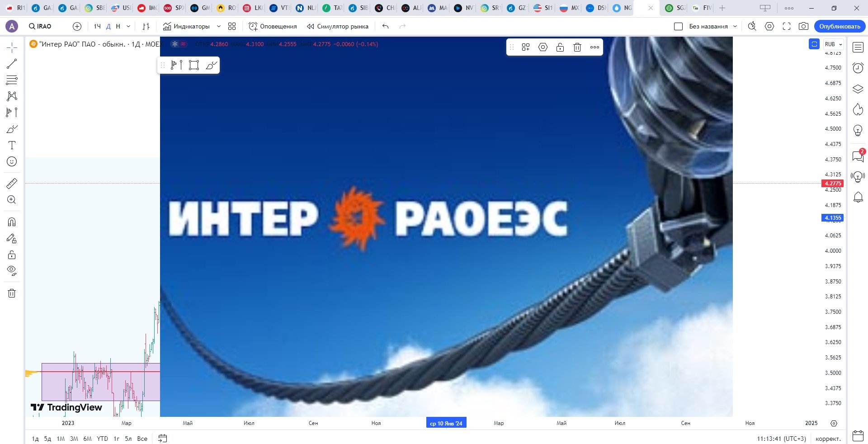Select the brush tool in left sidebar
Viewport: 868px width, 444px height.
(x=12, y=129)
